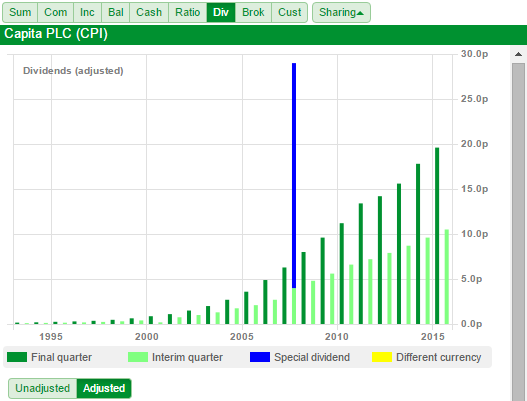Click the yellow Different currency swatch
This screenshot has width=527, height=401.
(382, 357)
